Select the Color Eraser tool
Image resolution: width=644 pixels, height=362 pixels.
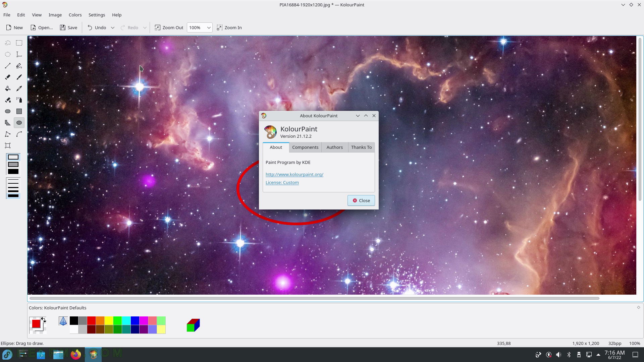pos(8,100)
